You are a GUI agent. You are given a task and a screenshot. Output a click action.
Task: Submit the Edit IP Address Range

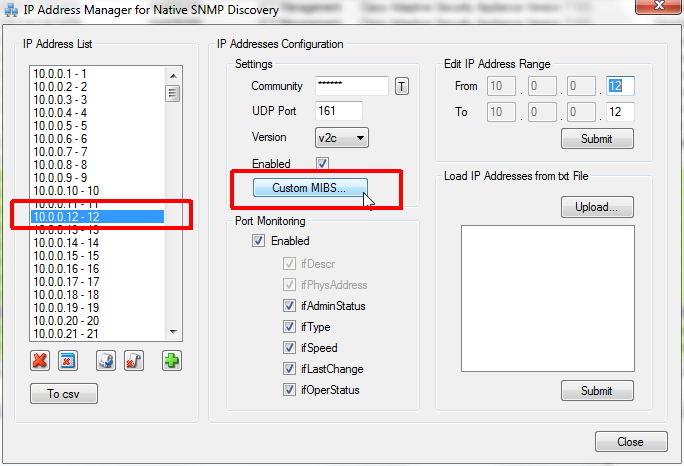597,139
